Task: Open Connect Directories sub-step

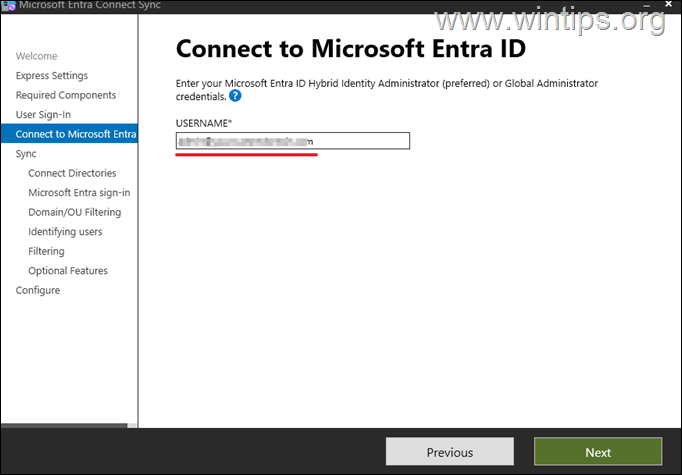Action: 72,173
